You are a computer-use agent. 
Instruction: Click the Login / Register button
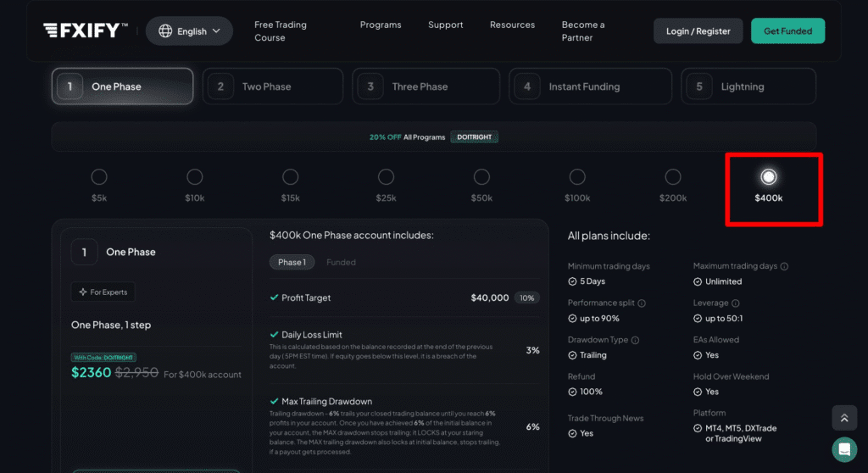[x=698, y=31]
